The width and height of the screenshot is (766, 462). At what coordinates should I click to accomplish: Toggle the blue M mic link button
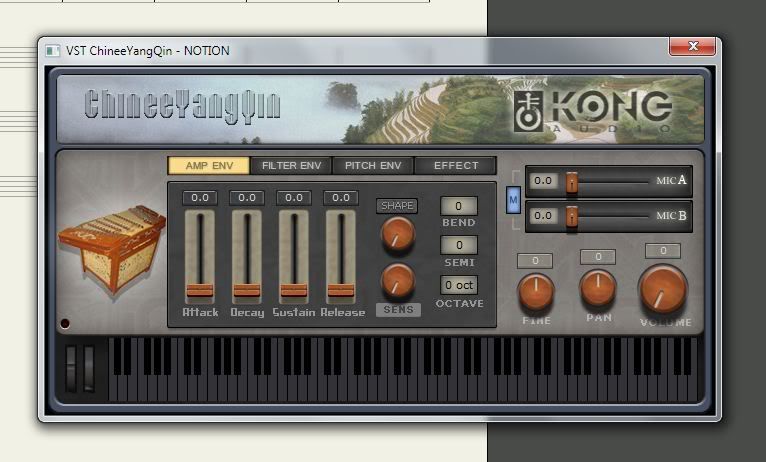pos(513,200)
